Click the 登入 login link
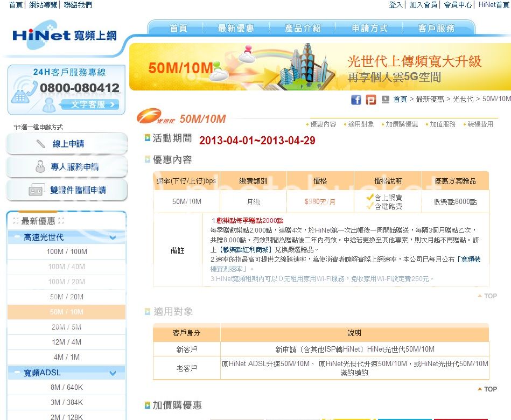This screenshot has width=511, height=420. click(396, 5)
